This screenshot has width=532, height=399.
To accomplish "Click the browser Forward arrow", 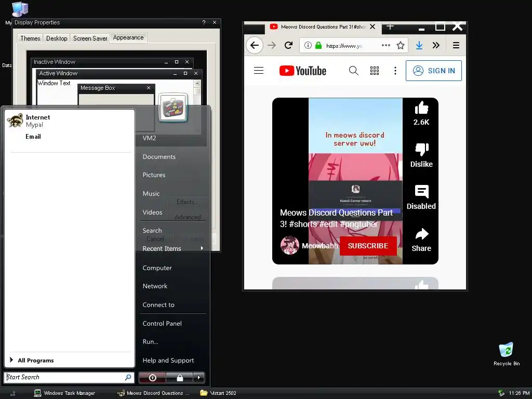I will [271, 46].
